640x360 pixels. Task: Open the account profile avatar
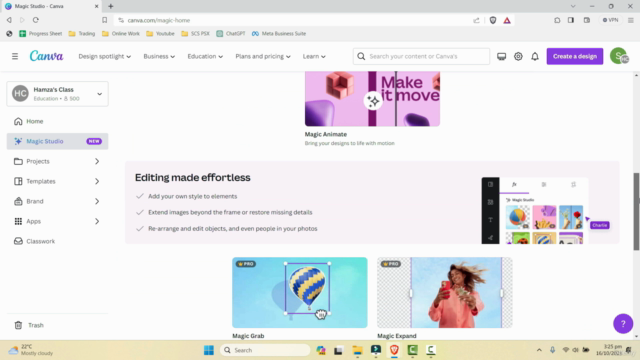click(619, 56)
